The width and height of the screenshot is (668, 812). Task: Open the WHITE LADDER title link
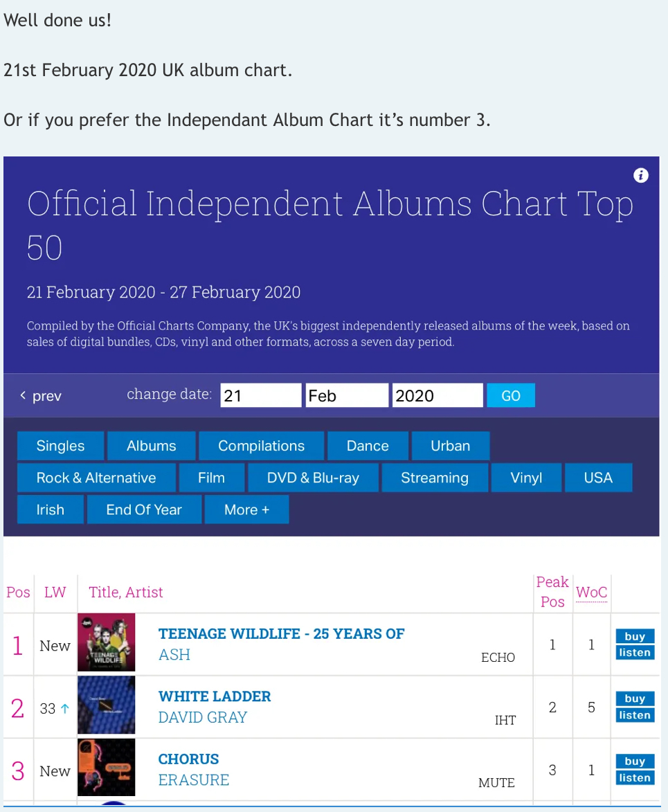(215, 696)
